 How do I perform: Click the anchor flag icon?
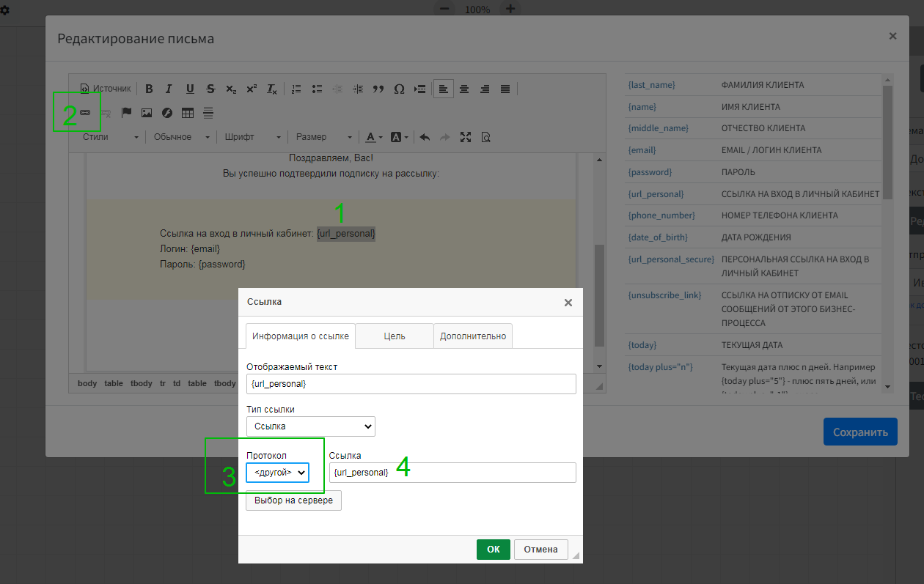click(126, 113)
